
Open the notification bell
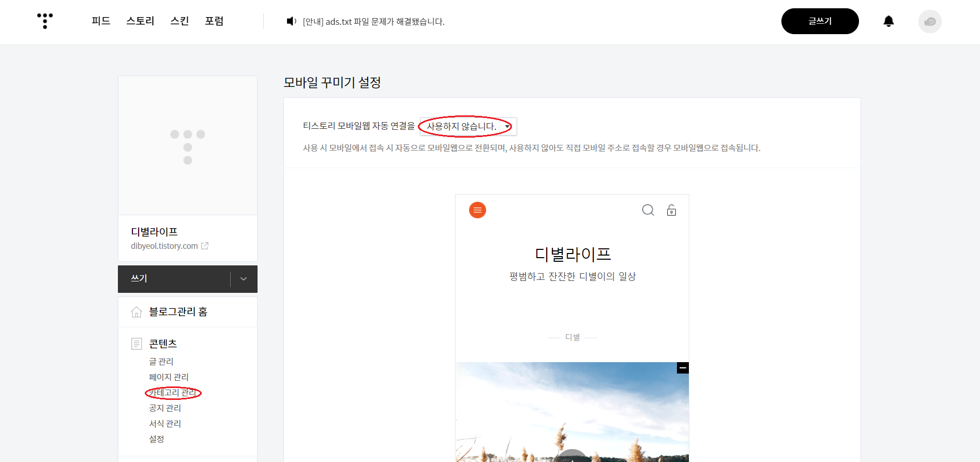[x=888, y=21]
